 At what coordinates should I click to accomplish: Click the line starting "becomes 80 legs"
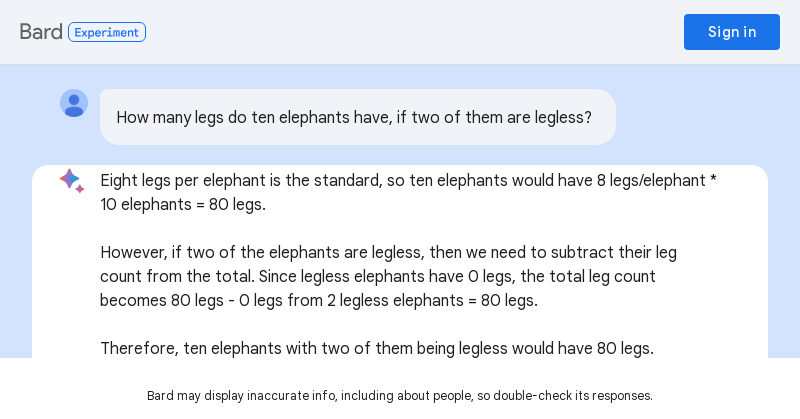(x=319, y=301)
